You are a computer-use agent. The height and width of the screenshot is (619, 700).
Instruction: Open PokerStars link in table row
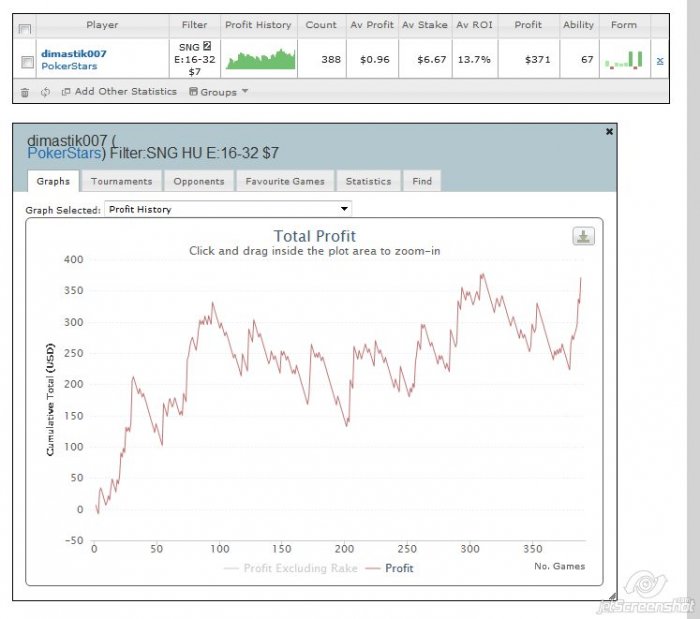[x=69, y=66]
